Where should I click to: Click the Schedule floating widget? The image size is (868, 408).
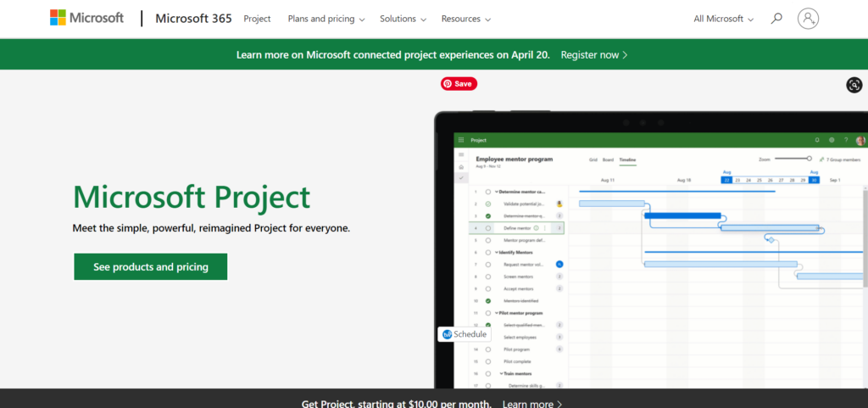click(x=465, y=334)
